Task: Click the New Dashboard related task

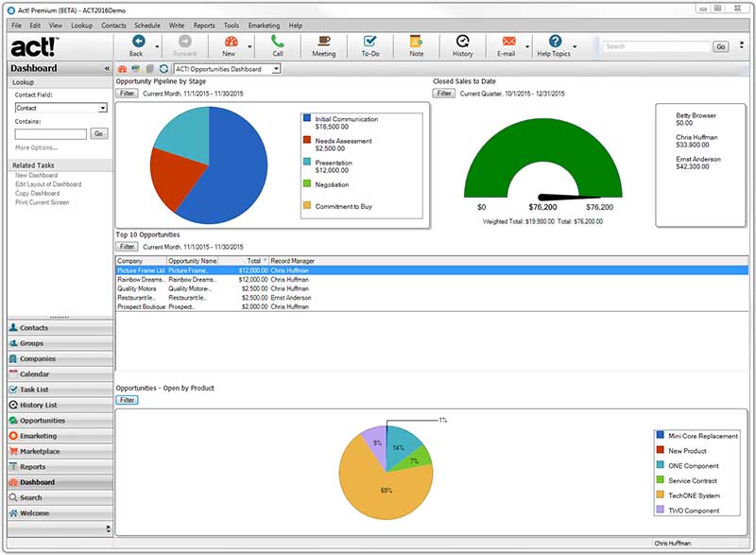Action: pos(36,176)
